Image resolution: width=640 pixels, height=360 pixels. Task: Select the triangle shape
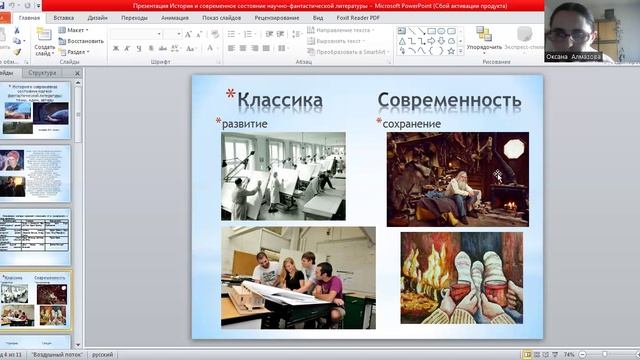402,41
